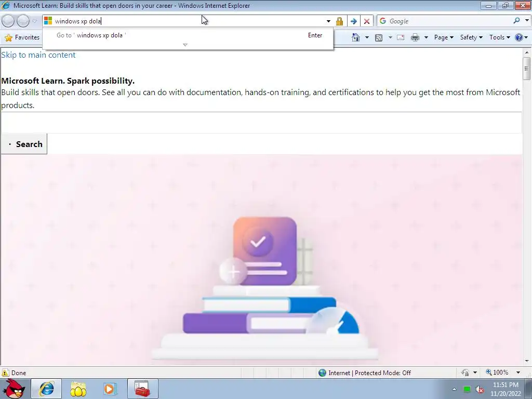Click the Read Mail icon
Viewport: 532px width, 399px height.
[x=401, y=37]
